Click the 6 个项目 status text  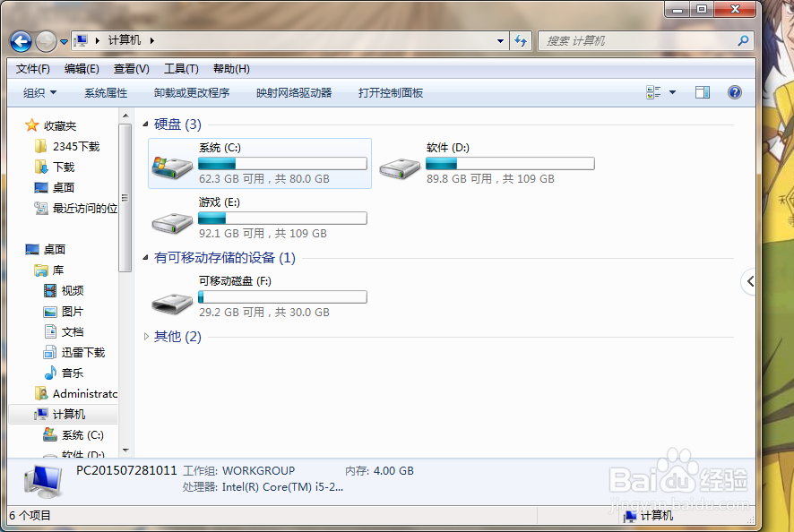[30, 515]
